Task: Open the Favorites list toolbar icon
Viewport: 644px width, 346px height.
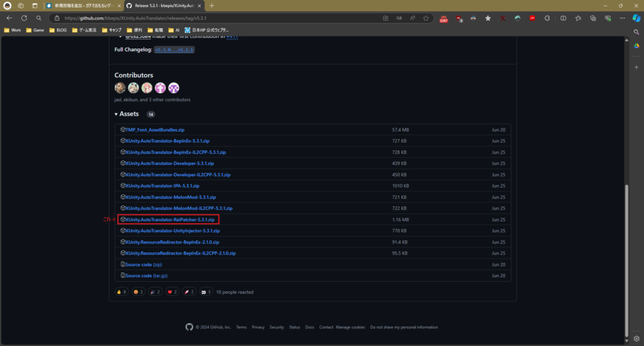Action: [x=578, y=18]
